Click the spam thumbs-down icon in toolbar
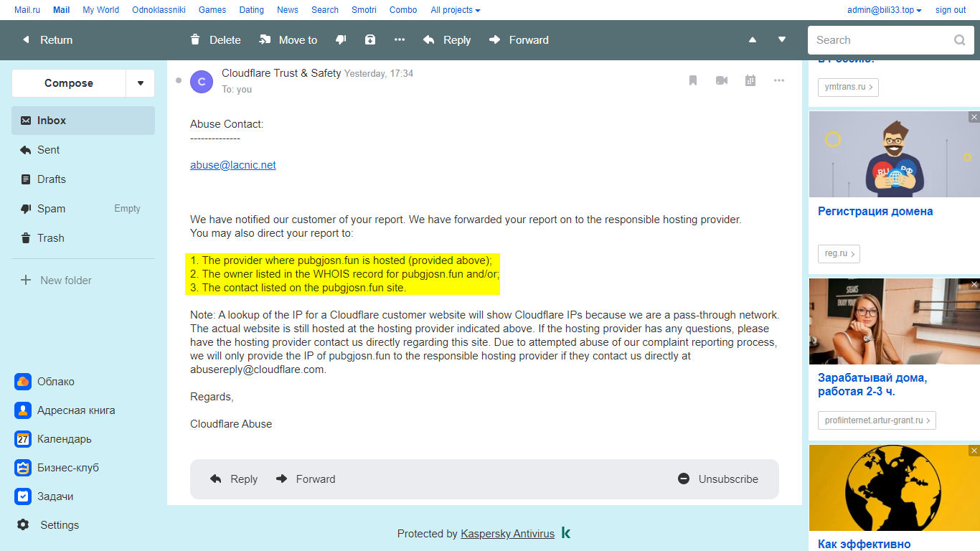 pos(341,40)
